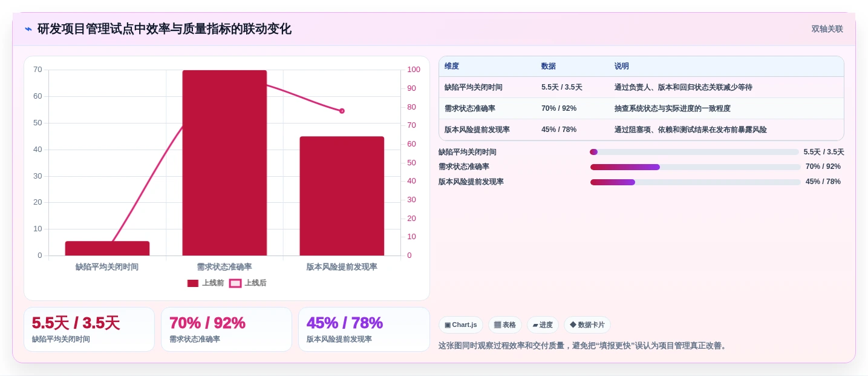
Task: Toggle the 上线后 legend swatch
Action: coord(235,283)
